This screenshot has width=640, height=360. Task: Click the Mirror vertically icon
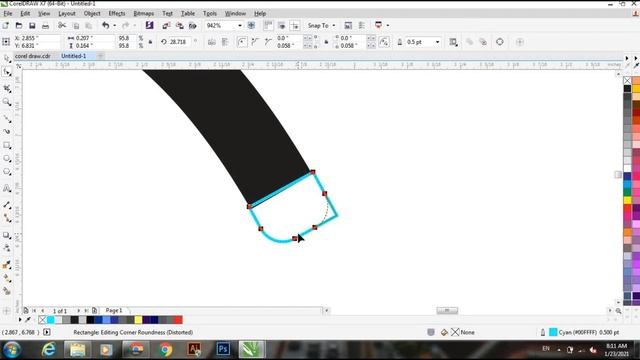(x=224, y=42)
